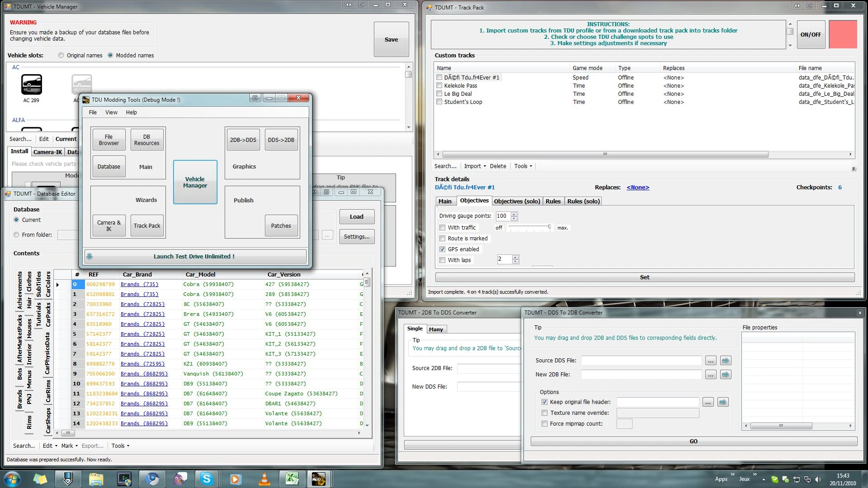
Task: Open Skype from the taskbar
Action: [207, 479]
